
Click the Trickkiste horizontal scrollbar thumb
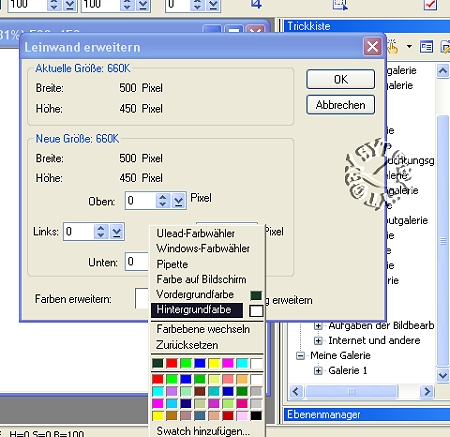[352, 391]
